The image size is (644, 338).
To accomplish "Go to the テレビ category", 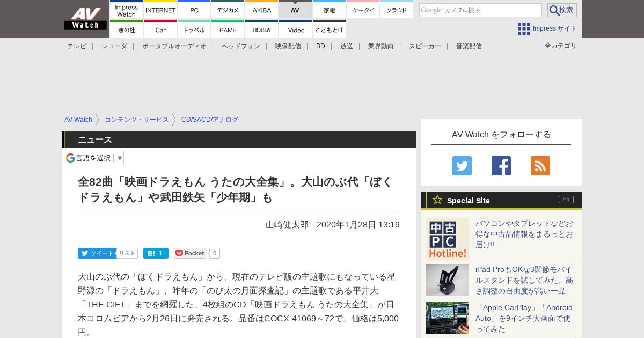I will click(x=77, y=46).
